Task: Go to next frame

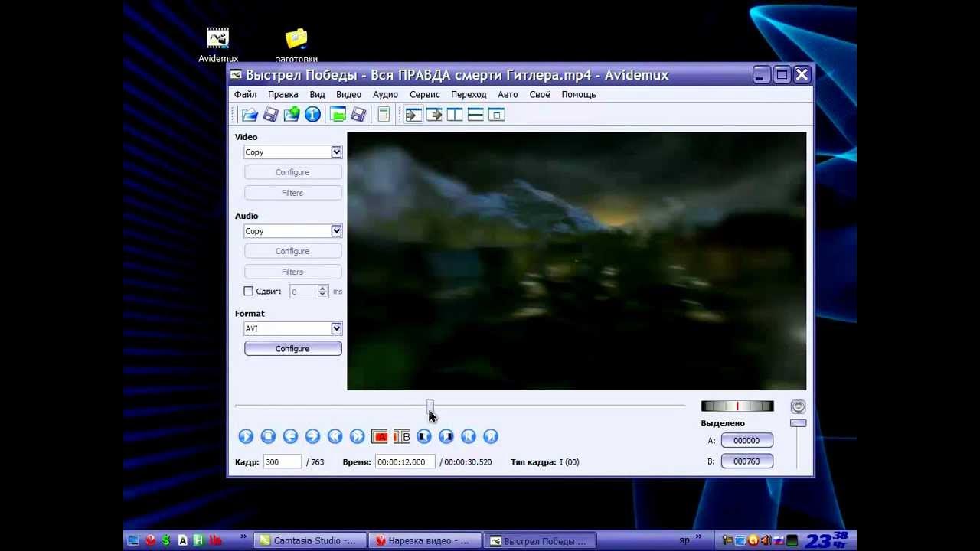Action: point(312,436)
